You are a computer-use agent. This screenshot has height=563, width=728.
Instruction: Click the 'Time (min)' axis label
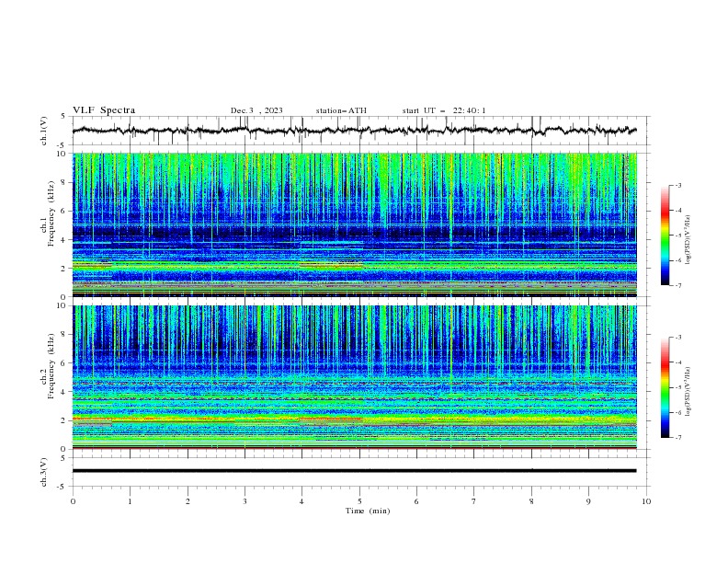pyautogui.click(x=368, y=511)
